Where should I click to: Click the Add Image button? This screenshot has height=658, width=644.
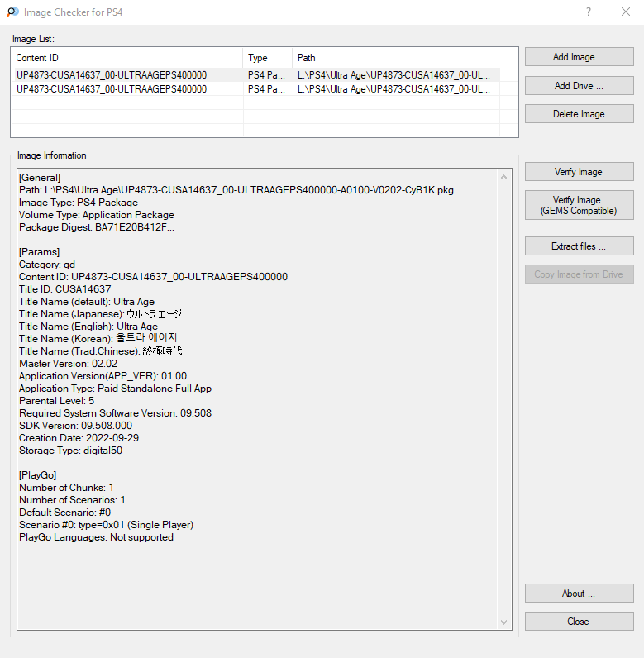pos(579,57)
